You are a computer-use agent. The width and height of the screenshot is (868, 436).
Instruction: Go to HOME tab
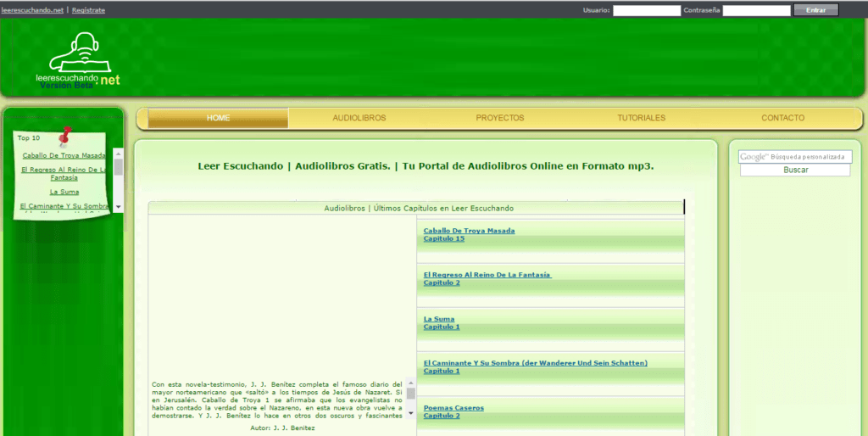[218, 118]
